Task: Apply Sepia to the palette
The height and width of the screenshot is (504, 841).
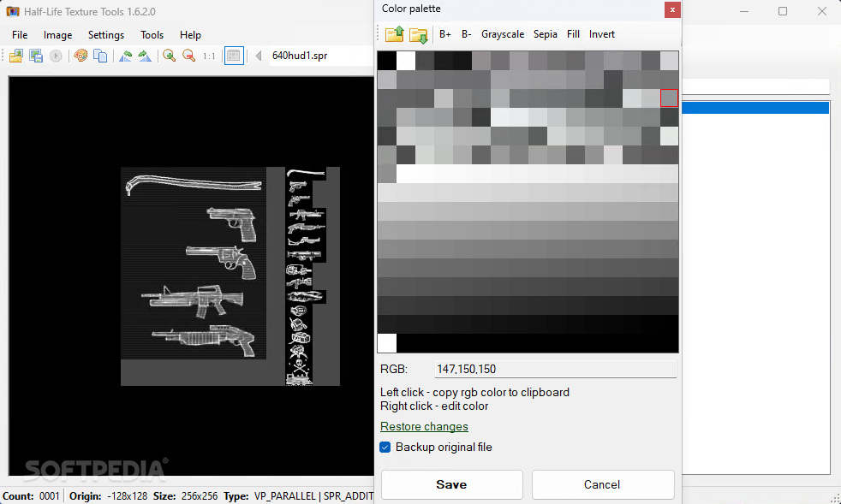Action: tap(545, 34)
